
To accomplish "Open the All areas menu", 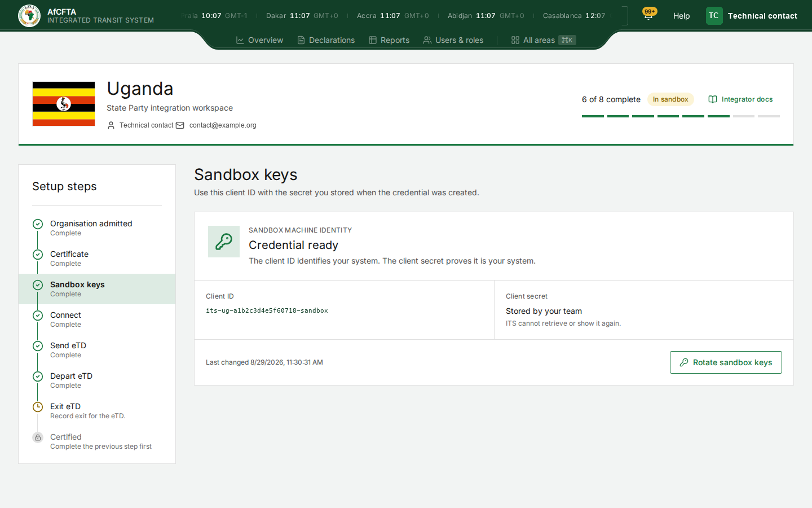I will (544, 40).
